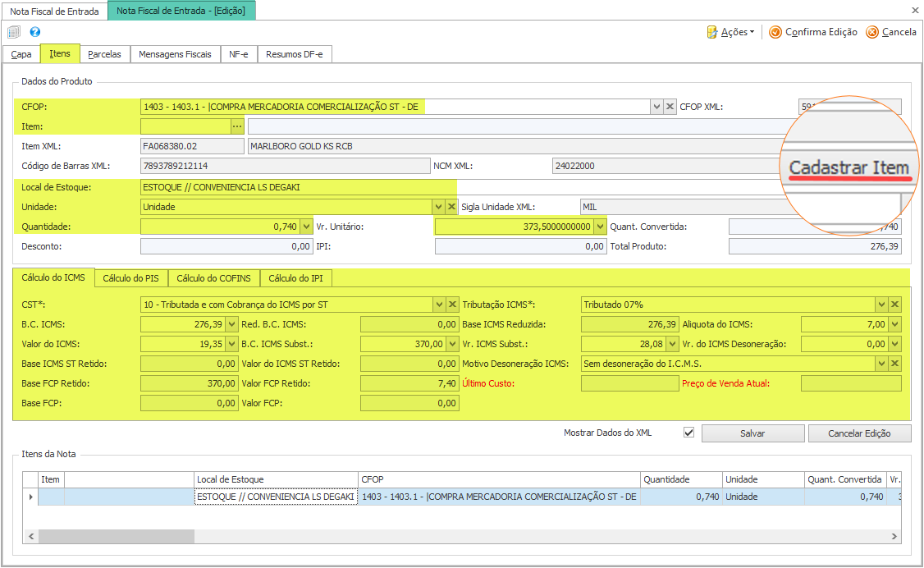Select the Itens tab

point(60,53)
